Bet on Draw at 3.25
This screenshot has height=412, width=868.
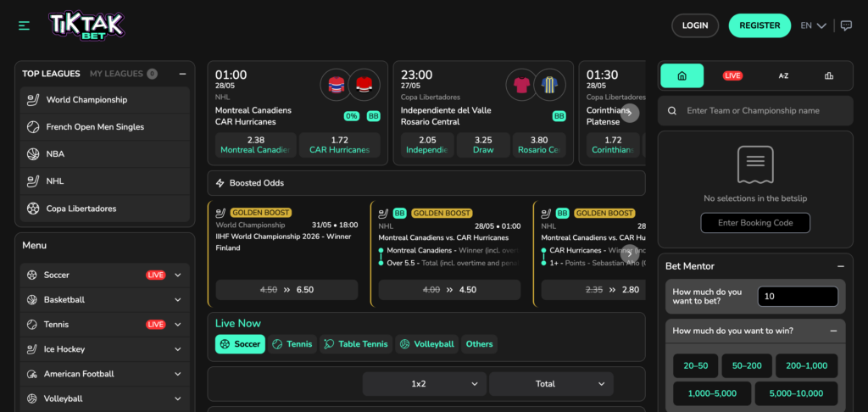click(x=483, y=145)
